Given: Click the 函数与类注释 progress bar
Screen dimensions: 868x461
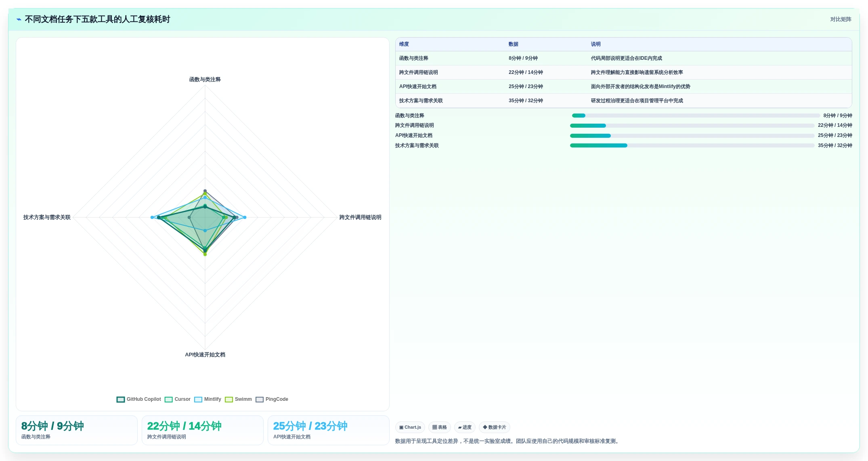Looking at the screenshot, I should 696,116.
